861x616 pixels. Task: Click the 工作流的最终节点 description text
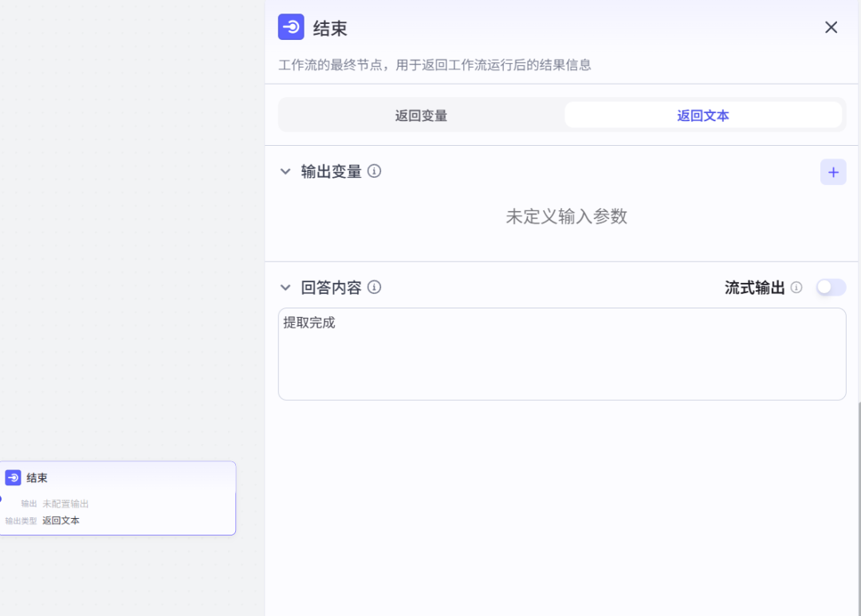coord(434,65)
